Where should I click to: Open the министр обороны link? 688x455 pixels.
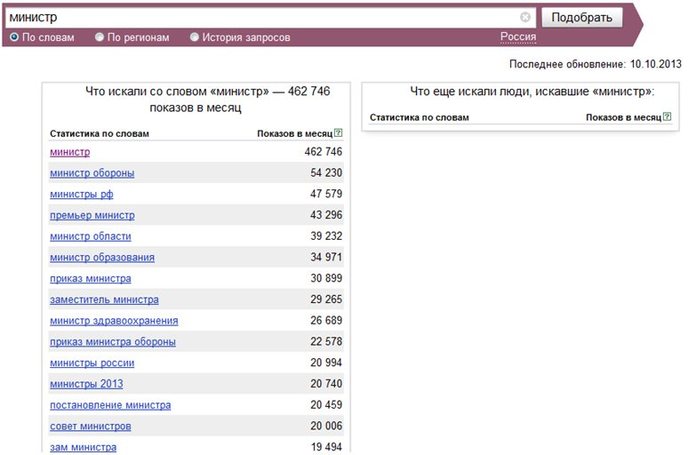pyautogui.click(x=92, y=173)
